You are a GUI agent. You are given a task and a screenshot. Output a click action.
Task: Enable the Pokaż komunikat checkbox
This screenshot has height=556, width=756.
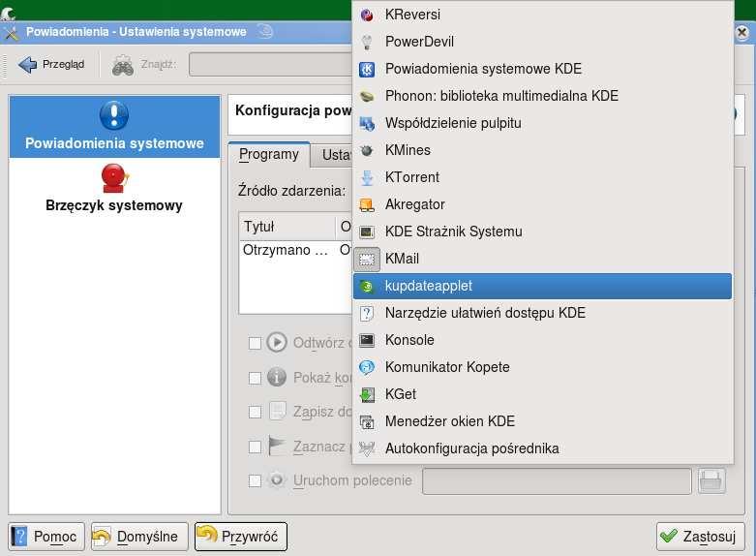[255, 378]
